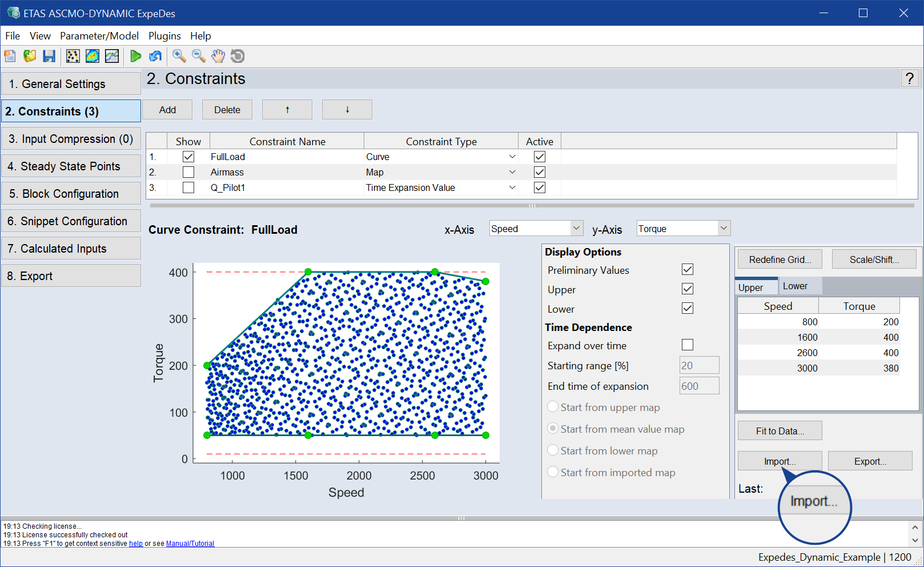Image resolution: width=924 pixels, height=567 pixels.
Task: Open the scatter plot view icon
Action: pos(73,56)
